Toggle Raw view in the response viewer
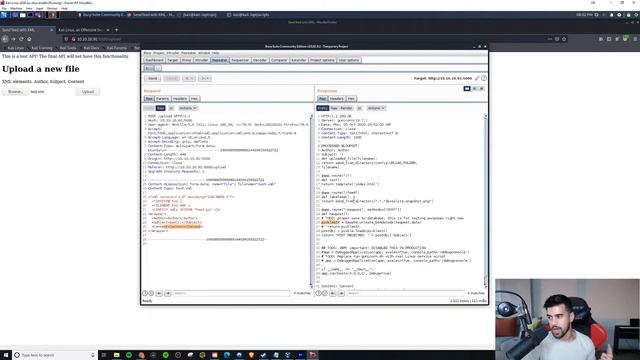The image size is (640, 360). click(x=334, y=108)
